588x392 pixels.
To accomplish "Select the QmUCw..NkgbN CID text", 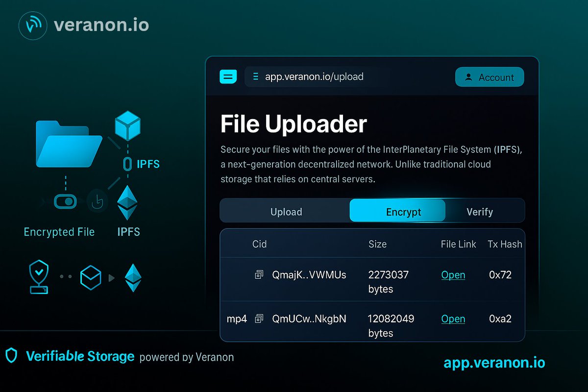I will (x=309, y=319).
